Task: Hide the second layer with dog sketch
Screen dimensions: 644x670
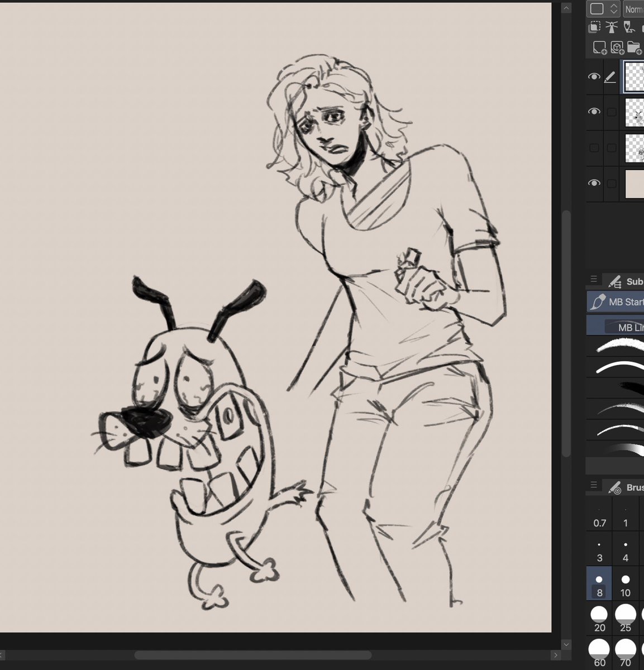Action: [594, 112]
